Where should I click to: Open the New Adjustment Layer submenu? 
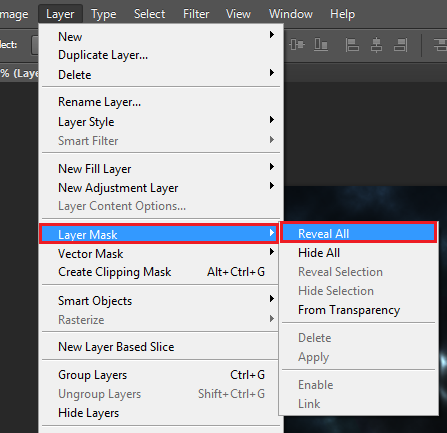[161, 187]
